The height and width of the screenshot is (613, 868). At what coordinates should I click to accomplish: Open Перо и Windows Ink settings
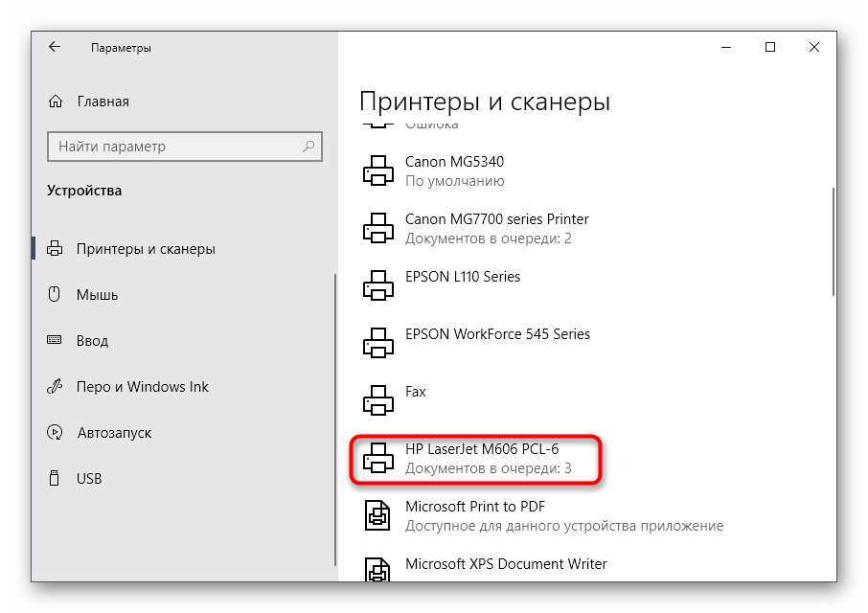pos(142,387)
